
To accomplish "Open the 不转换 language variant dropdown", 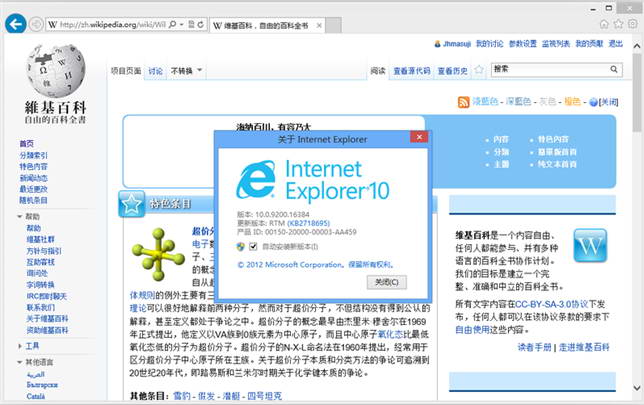I will click(186, 71).
